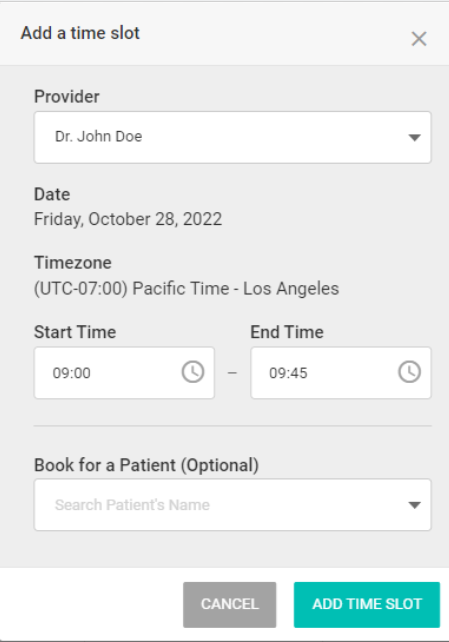Select the Pacific Time - Los Angeles text
449x642 pixels.
click(x=236, y=289)
